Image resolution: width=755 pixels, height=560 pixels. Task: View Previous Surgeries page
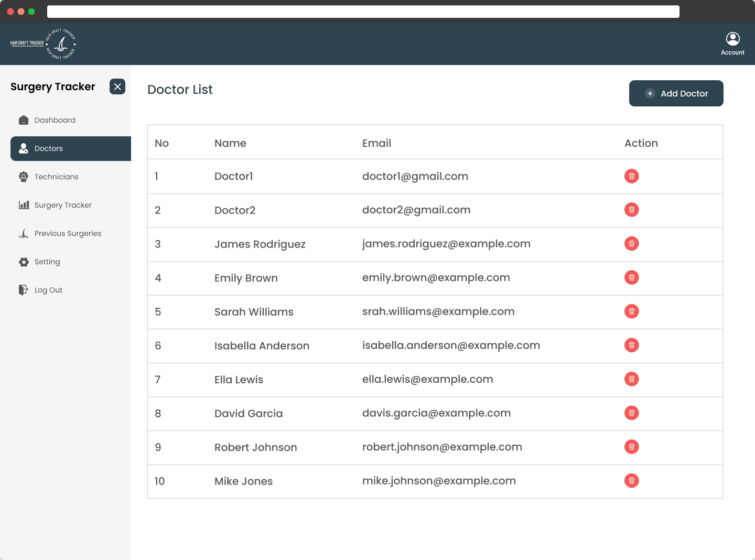coord(68,233)
